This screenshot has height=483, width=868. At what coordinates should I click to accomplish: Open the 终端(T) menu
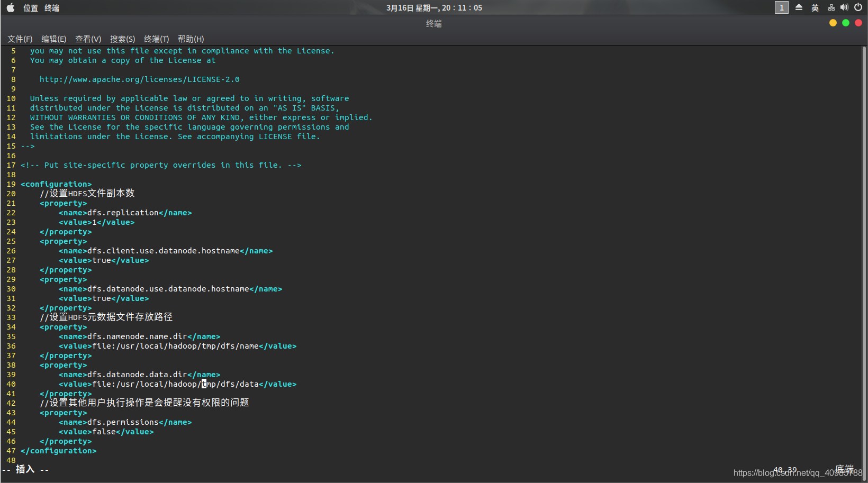pyautogui.click(x=157, y=39)
